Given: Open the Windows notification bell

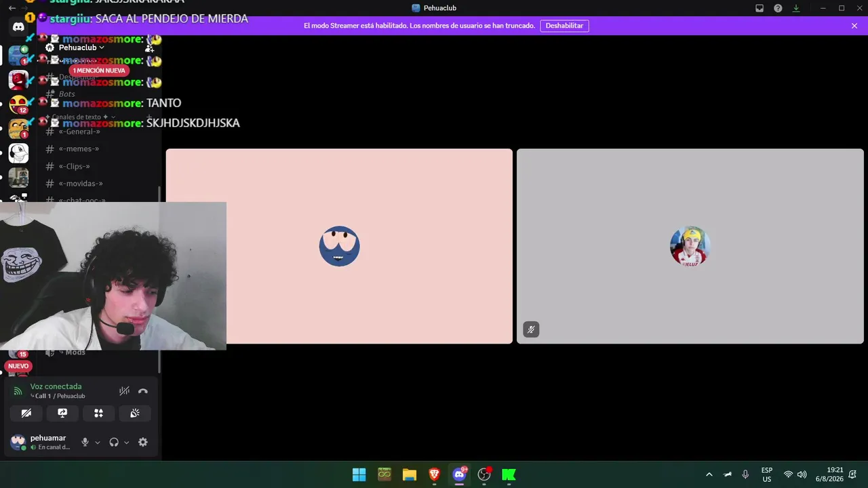Looking at the screenshot, I should coord(852,474).
